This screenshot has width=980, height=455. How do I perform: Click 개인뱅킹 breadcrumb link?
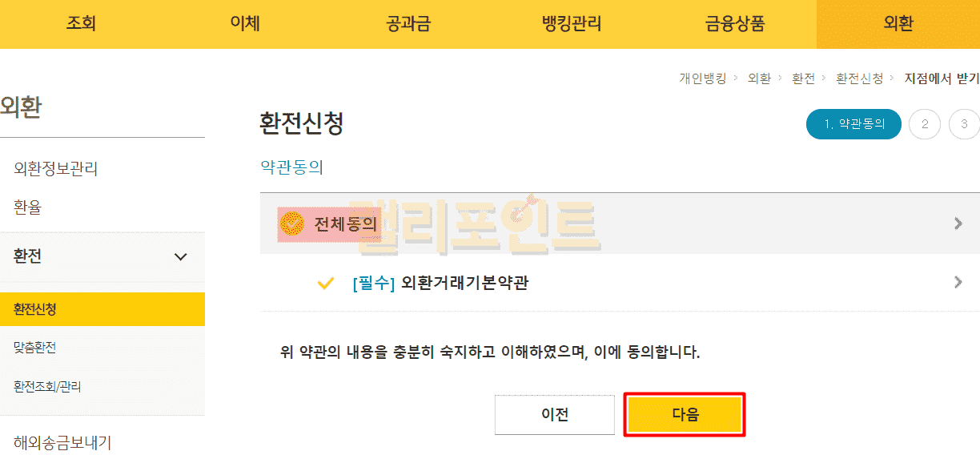(702, 79)
